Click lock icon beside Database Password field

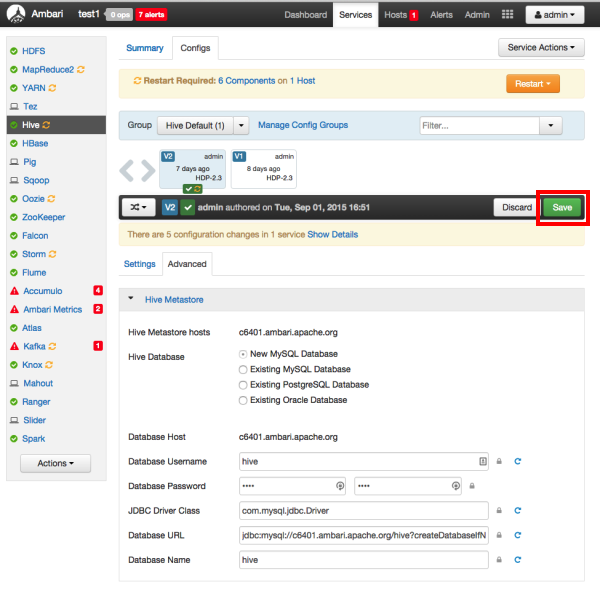click(x=472, y=486)
